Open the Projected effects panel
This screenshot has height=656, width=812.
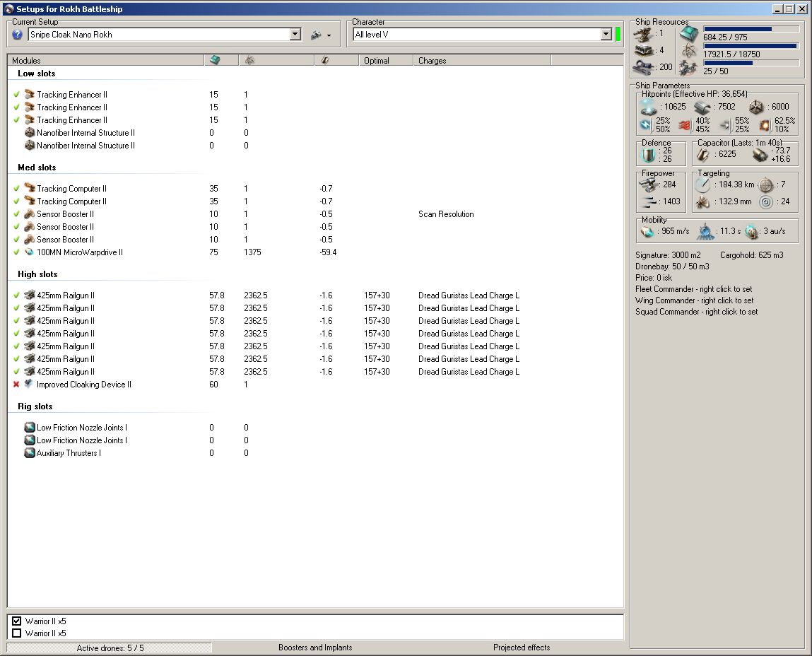point(522,648)
